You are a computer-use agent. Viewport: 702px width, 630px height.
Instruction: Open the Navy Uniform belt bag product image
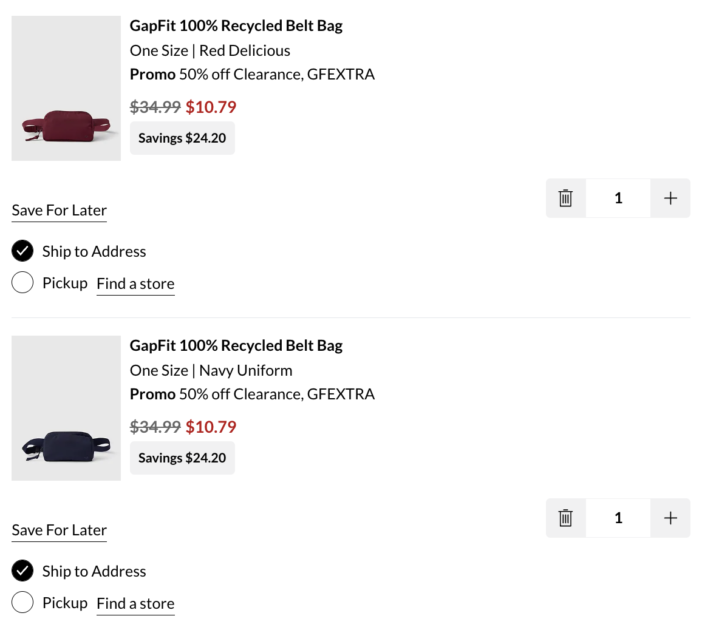click(66, 408)
